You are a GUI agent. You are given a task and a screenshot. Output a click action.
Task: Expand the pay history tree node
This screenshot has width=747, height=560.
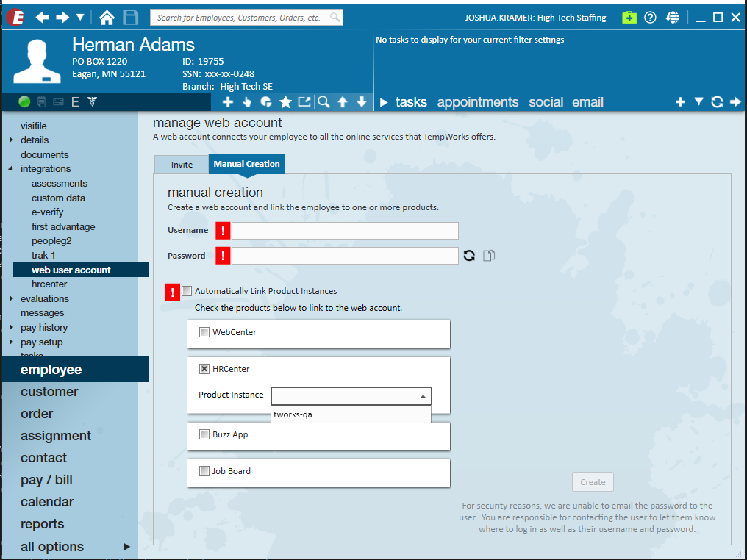(x=12, y=328)
